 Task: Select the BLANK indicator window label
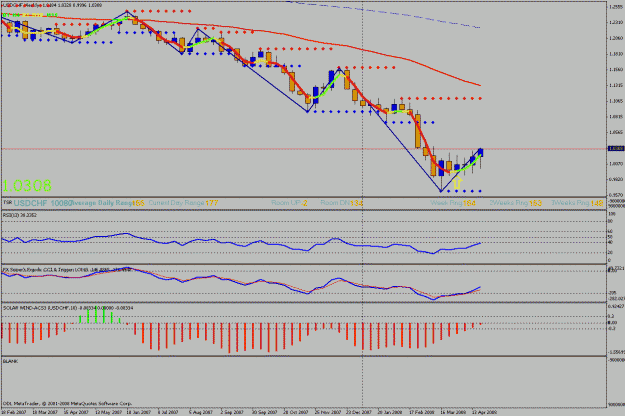coord(10,361)
